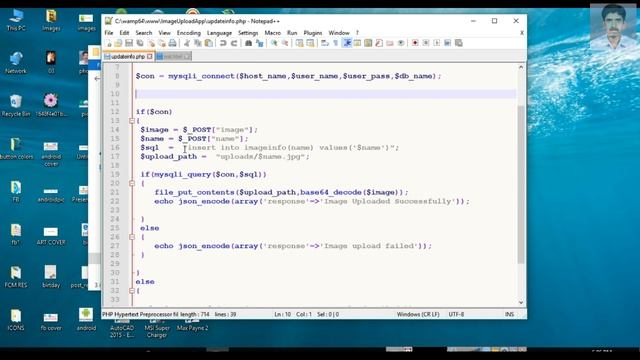Image resolution: width=640 pixels, height=360 pixels.
Task: Click the Paste toolbar icon
Action: (209, 43)
